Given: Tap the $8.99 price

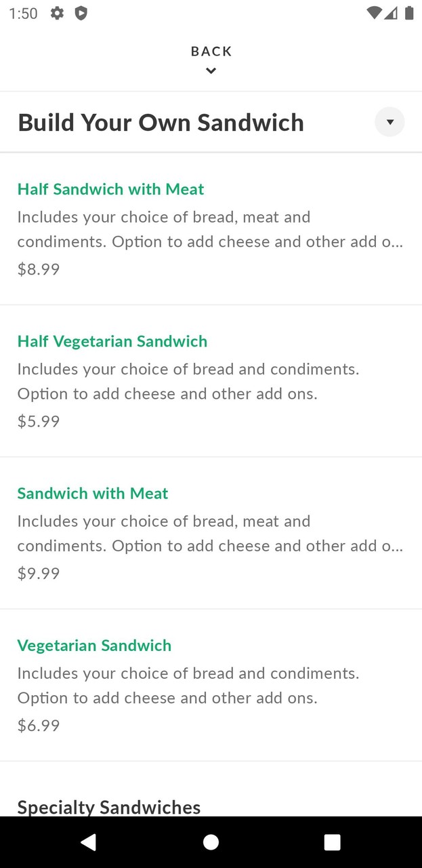Looking at the screenshot, I should [x=39, y=269].
